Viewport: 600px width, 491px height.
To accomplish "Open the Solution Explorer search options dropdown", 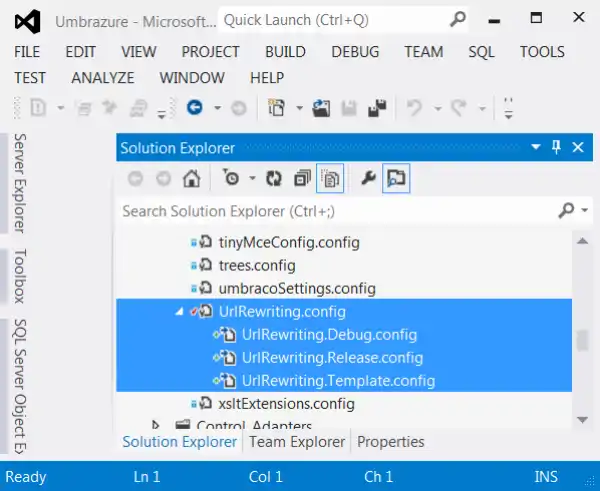I will pyautogui.click(x=584, y=210).
